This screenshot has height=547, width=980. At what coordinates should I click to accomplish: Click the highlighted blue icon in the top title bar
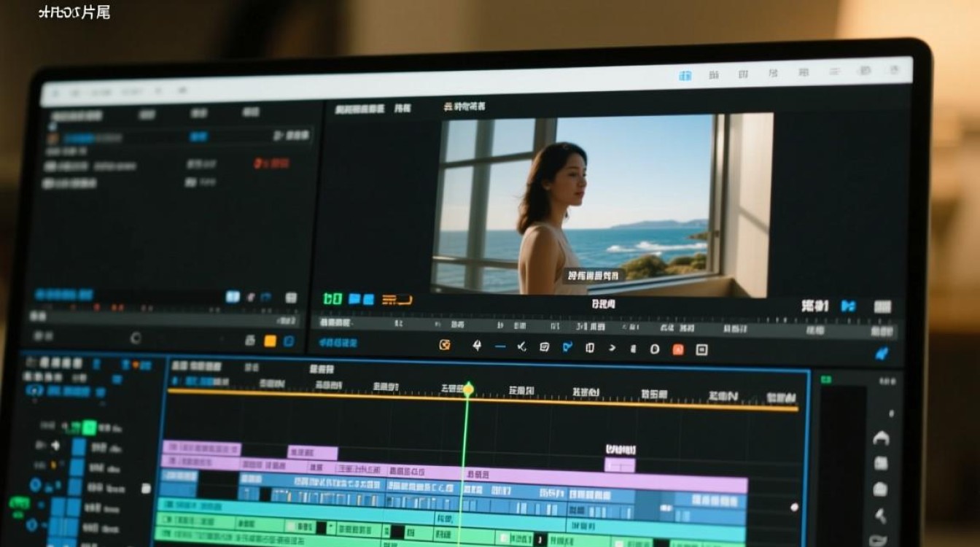[x=685, y=75]
